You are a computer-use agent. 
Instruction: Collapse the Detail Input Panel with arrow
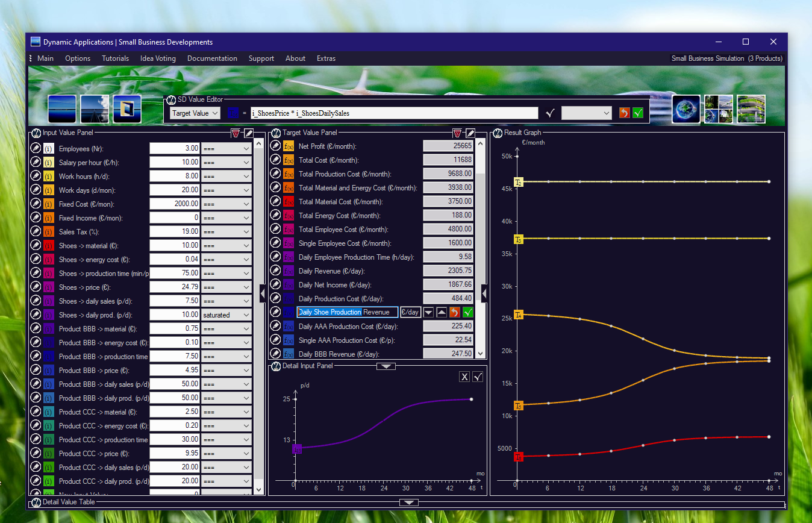[386, 366]
